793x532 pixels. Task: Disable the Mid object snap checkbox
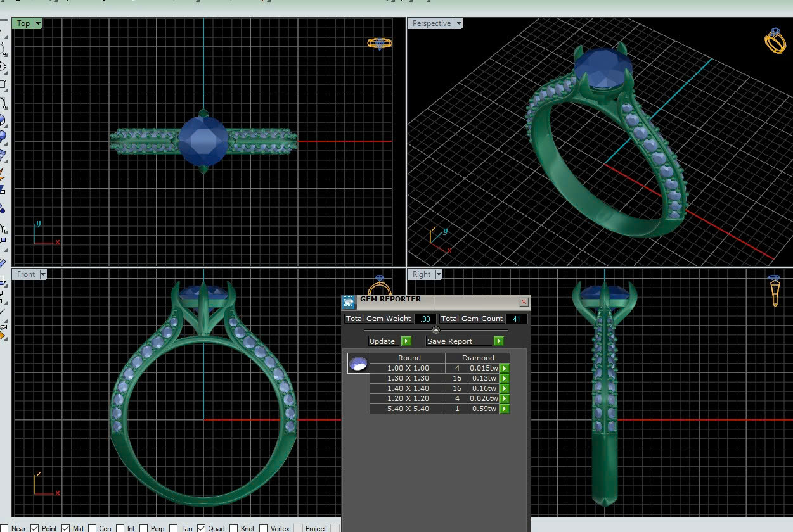pyautogui.click(x=65, y=528)
